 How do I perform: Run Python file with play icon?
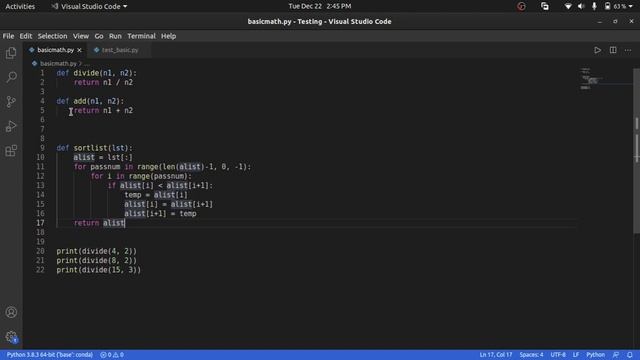click(x=597, y=50)
